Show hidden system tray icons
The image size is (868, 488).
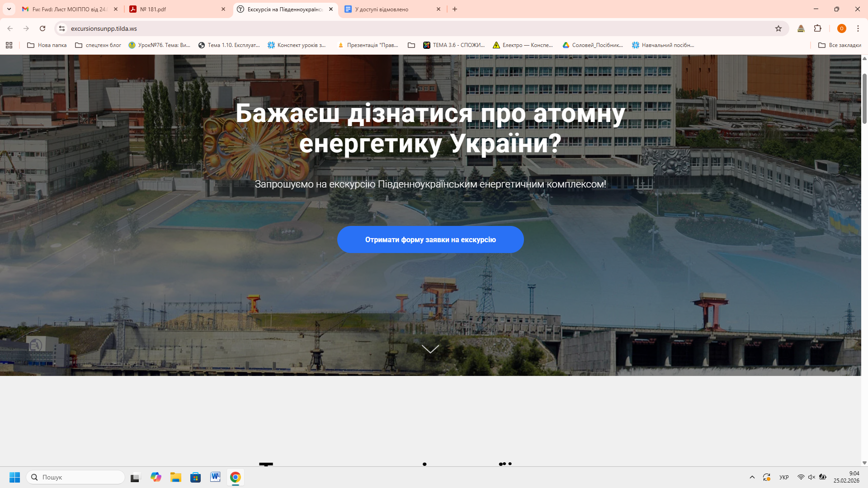pos(752,477)
